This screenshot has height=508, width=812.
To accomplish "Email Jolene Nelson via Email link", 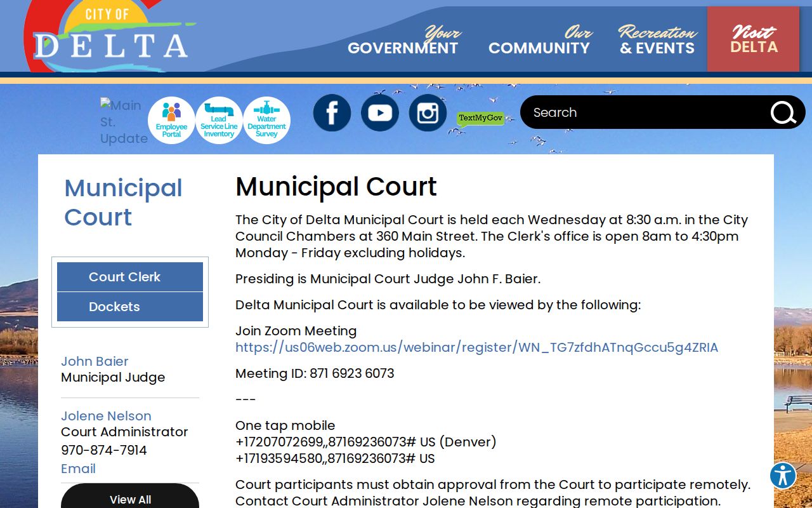I will point(78,469).
